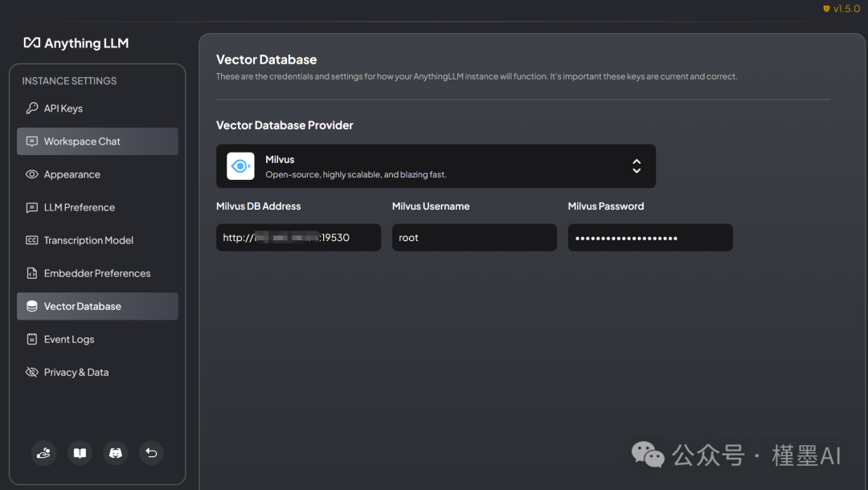Viewport: 868px width, 490px height.
Task: Click the message icon beside LLM Preference
Action: 32,207
